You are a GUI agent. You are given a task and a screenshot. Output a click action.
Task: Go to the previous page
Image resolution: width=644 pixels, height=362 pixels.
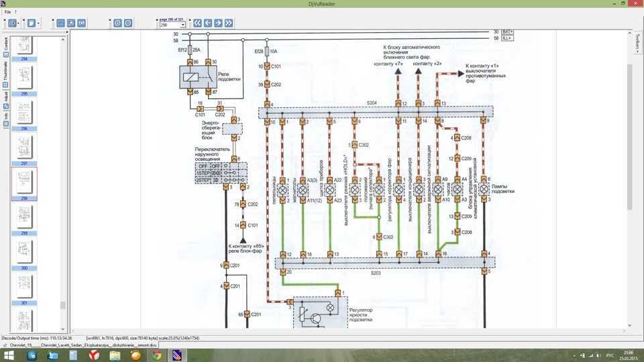[208, 23]
